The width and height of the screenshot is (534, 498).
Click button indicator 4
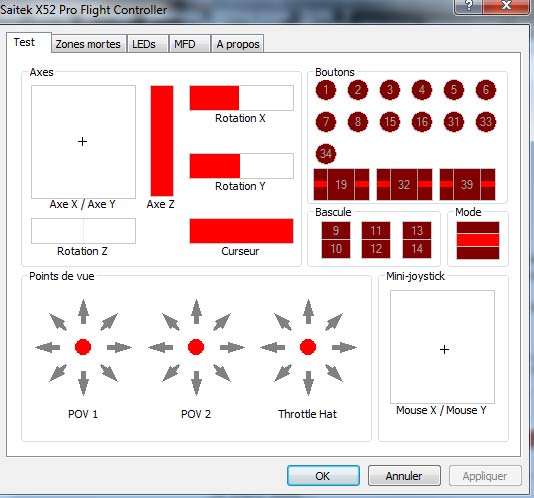tap(422, 90)
